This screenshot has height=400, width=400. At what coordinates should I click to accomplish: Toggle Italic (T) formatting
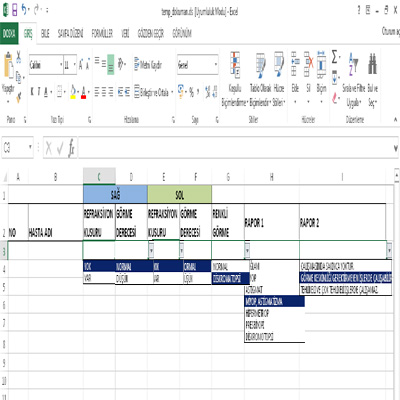coord(39,92)
